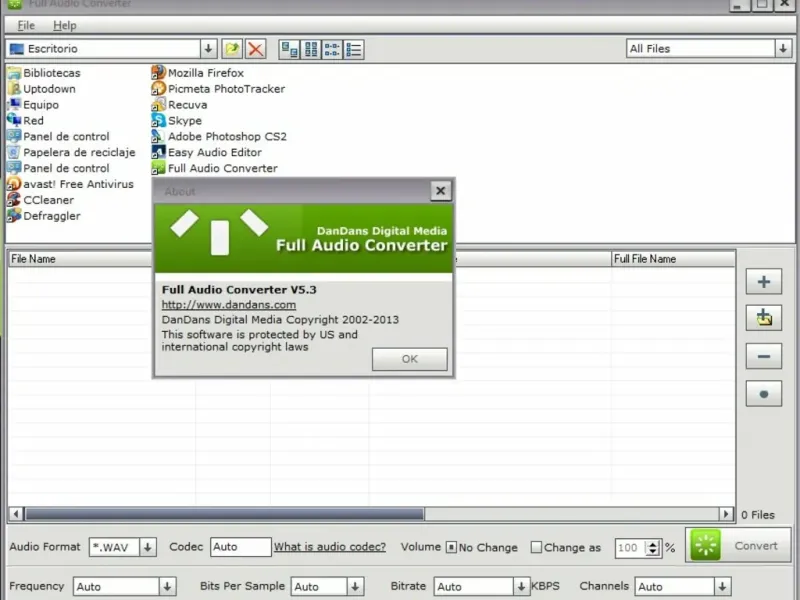Open the Bitrate dropdown
This screenshot has height=600, width=800.
point(521,587)
